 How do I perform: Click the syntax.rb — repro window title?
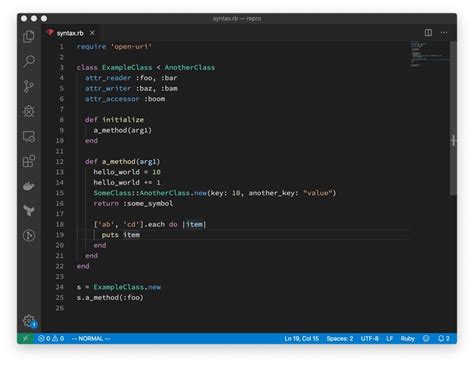[x=237, y=19]
